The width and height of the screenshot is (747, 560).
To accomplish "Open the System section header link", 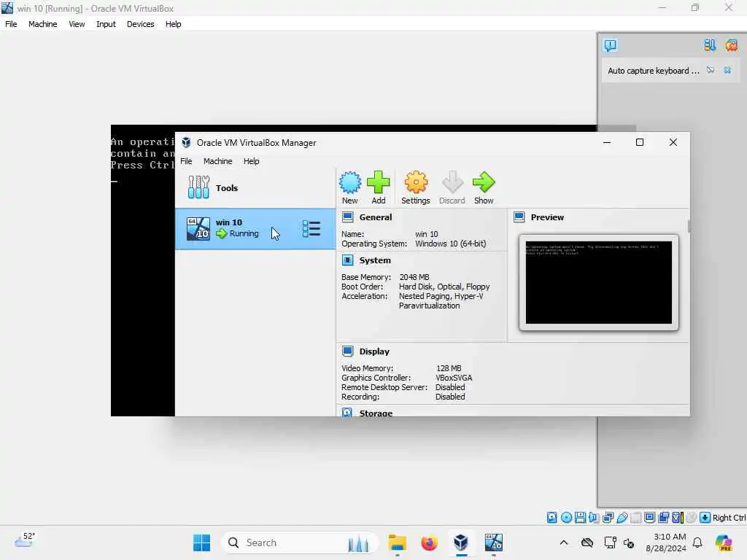I will (375, 260).
